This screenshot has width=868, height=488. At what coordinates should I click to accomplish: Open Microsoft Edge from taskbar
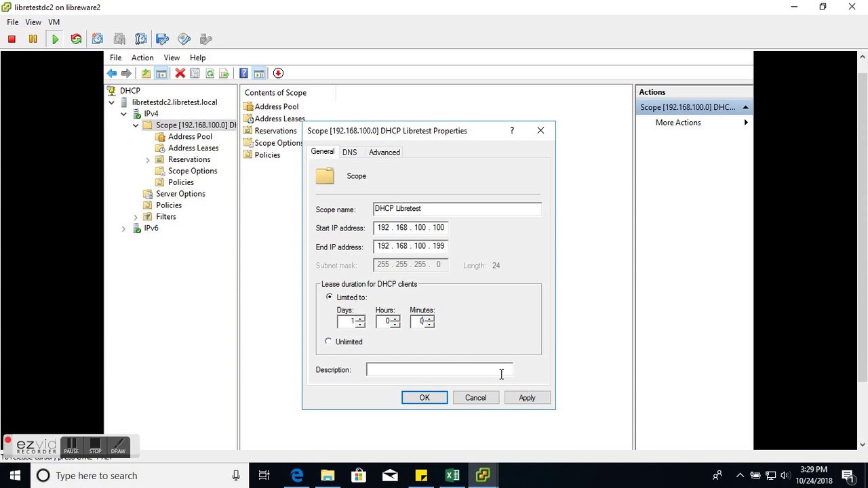tap(297, 476)
